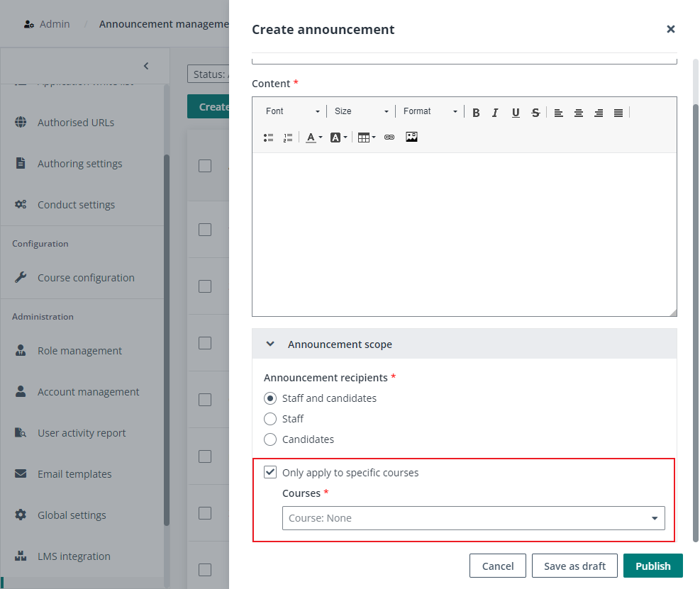Cancel announcement creation
Viewport: 700px width, 589px height.
pyautogui.click(x=498, y=566)
